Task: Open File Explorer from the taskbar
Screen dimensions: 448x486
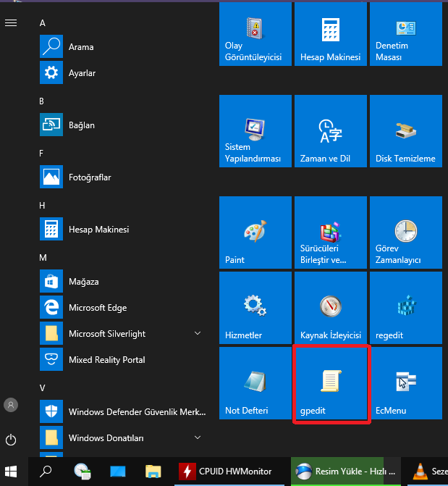Action: tap(153, 472)
